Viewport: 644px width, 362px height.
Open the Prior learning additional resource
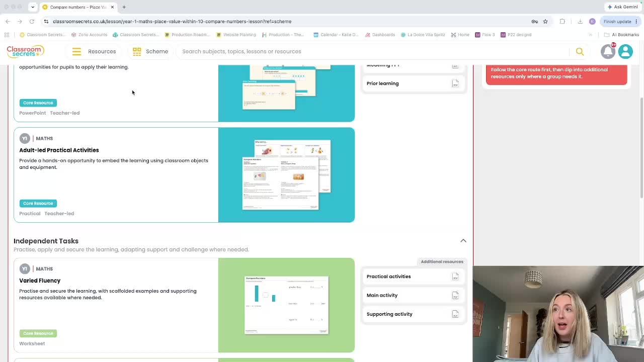coord(414,83)
